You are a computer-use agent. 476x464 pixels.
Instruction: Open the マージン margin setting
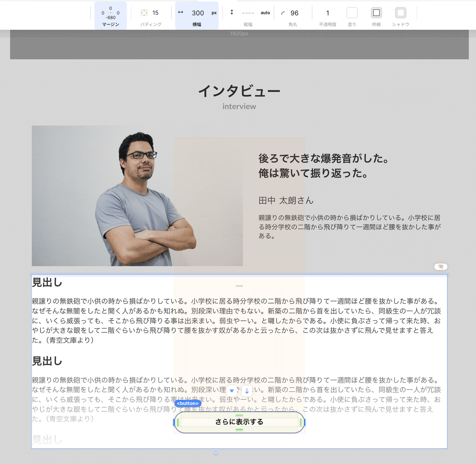tap(111, 15)
